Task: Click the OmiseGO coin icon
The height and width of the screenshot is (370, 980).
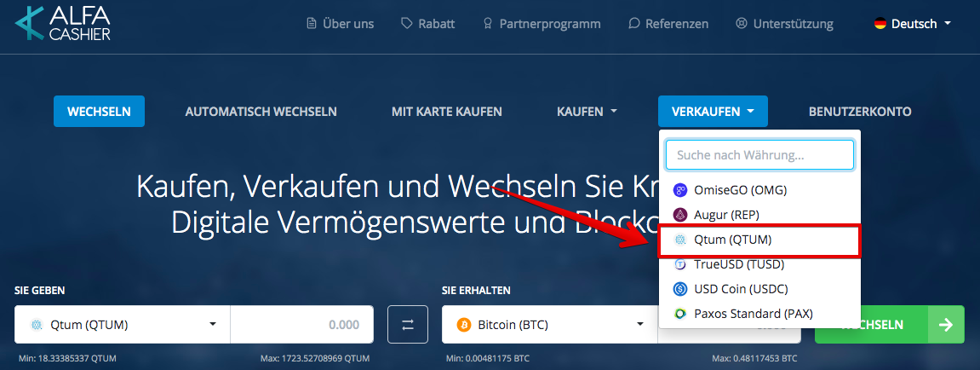Action: click(x=680, y=190)
